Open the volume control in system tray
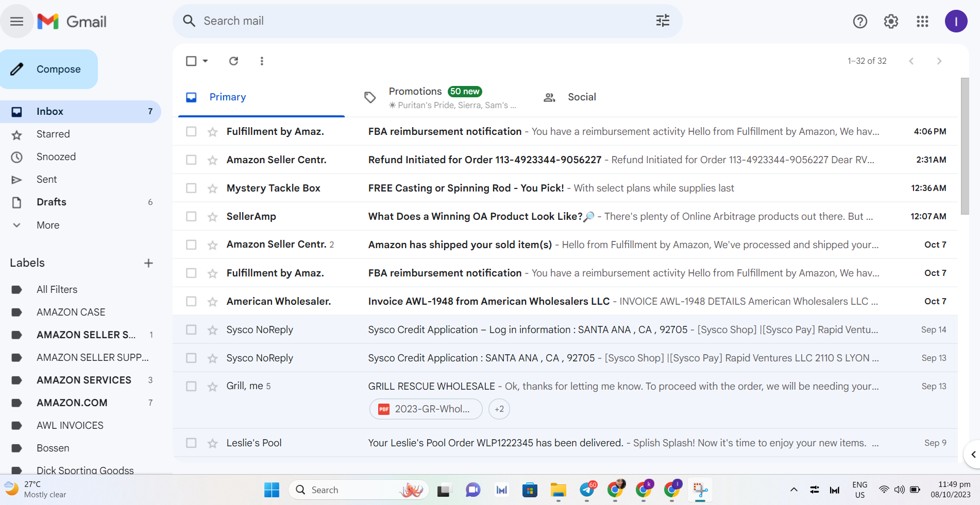The height and width of the screenshot is (505, 980). [900, 490]
